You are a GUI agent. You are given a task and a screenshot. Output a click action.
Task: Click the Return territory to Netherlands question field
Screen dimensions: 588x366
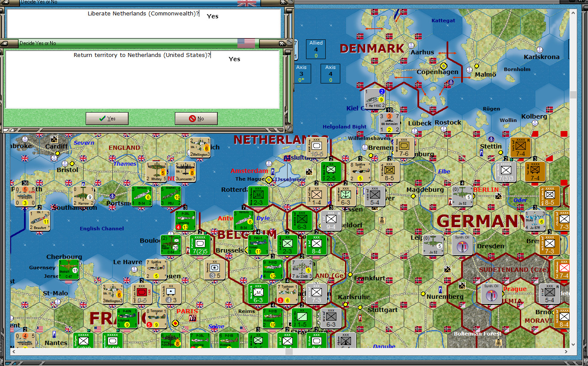point(142,79)
